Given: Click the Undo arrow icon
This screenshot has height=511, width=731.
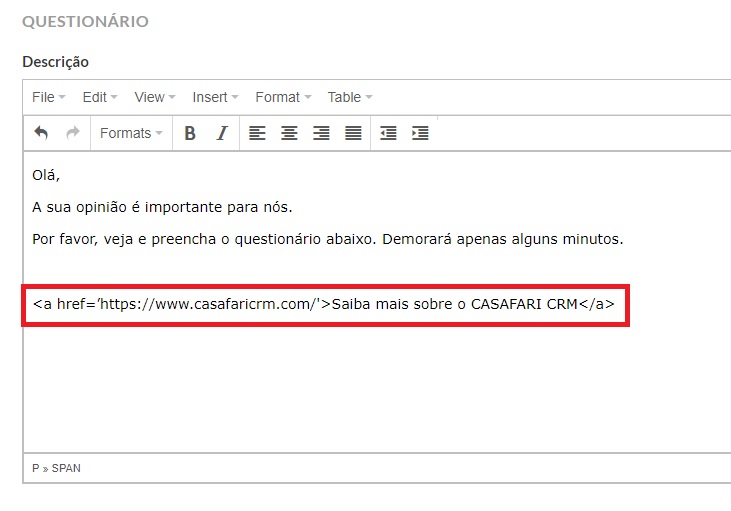Looking at the screenshot, I should pos(41,133).
